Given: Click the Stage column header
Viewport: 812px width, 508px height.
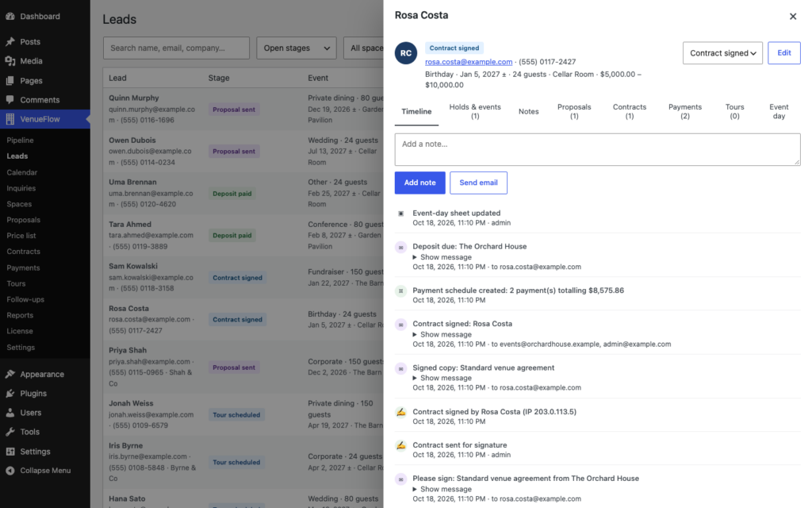Looking at the screenshot, I should pos(219,78).
